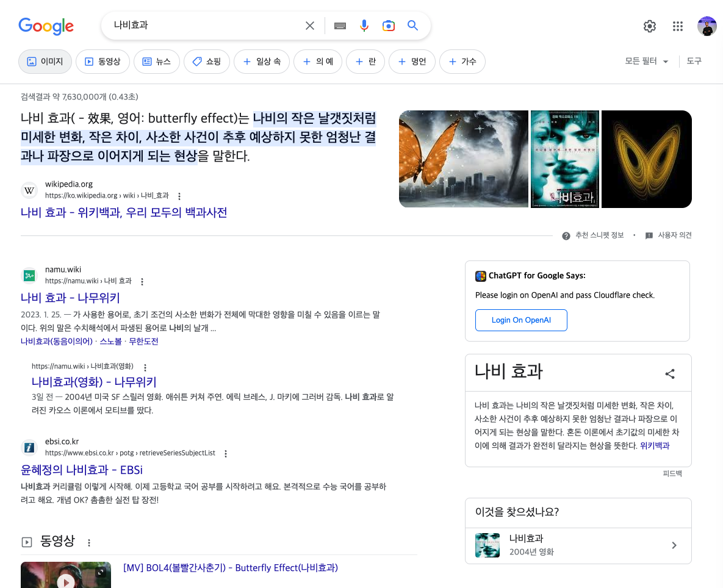Open more options beside 동영상 heading

tap(89, 543)
